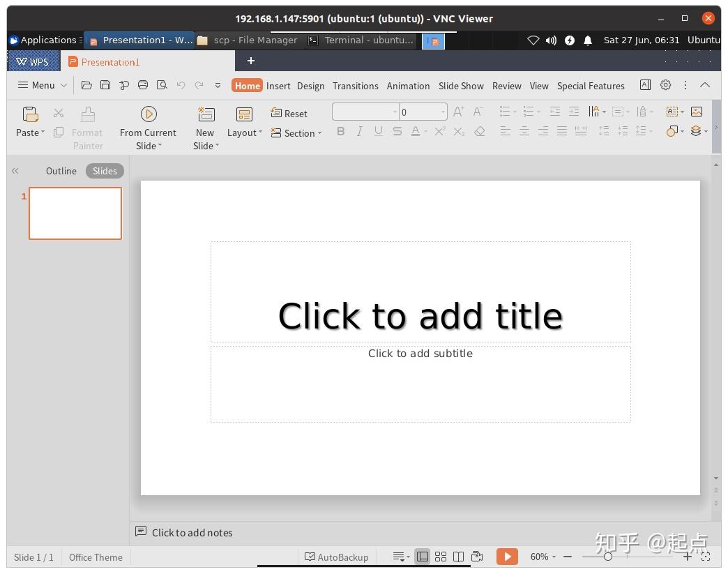Screen dimensions: 728x574
Task: Toggle Bold formatting
Action: (x=340, y=131)
